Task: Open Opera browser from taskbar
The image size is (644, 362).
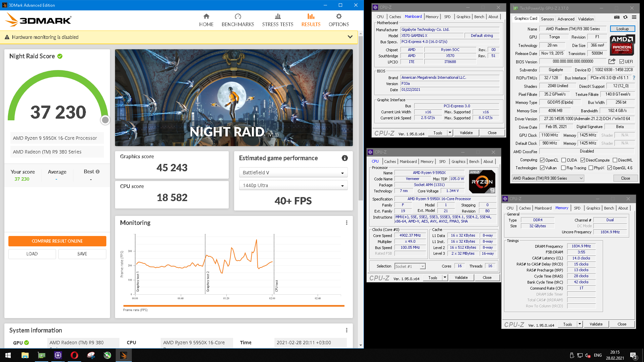Action: tap(74, 355)
